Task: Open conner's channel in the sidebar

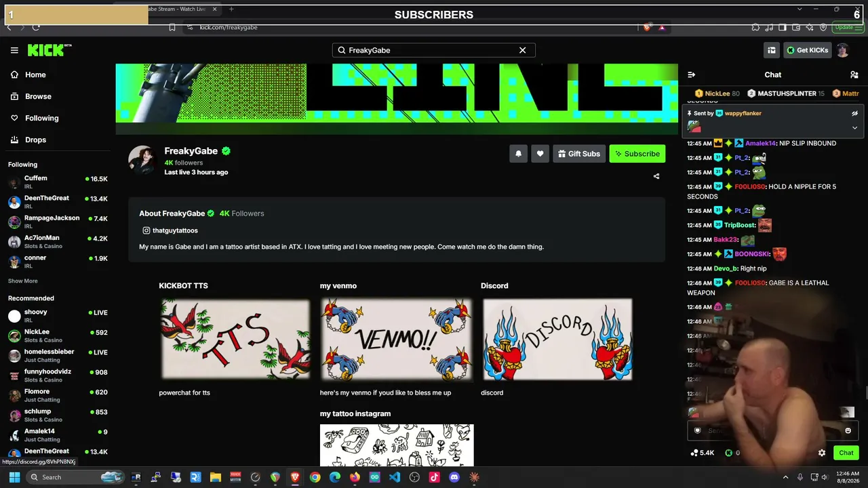Action: point(58,262)
